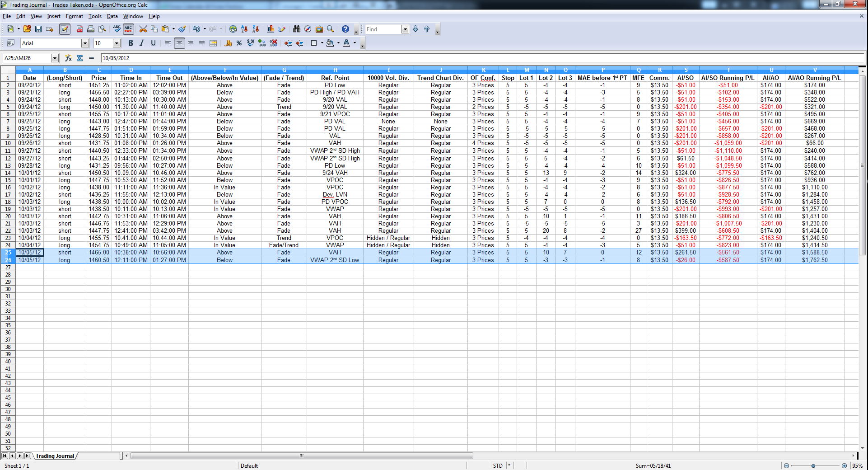This screenshot has width=868, height=470.
Task: Open the Borders dropdown arrow
Action: click(x=322, y=43)
